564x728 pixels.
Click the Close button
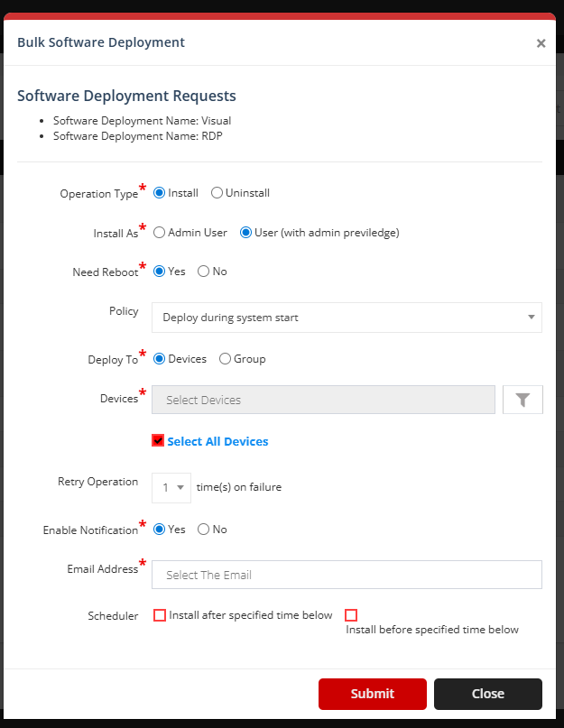[487, 694]
